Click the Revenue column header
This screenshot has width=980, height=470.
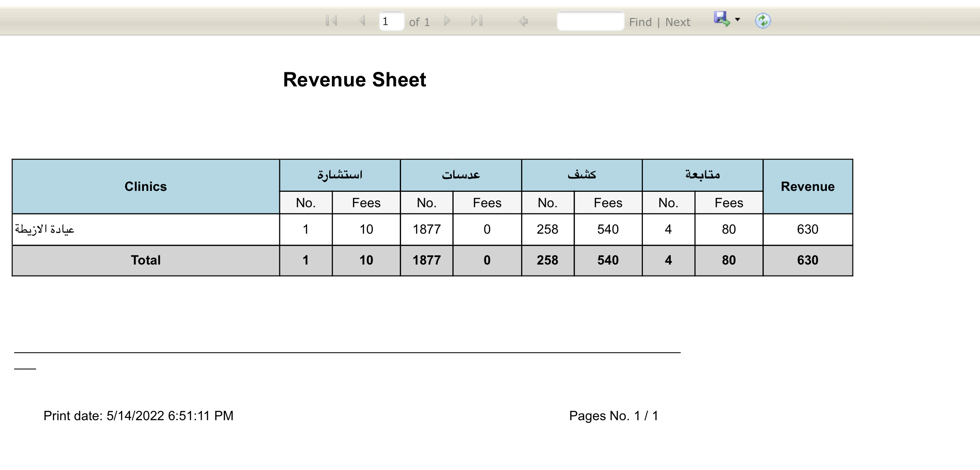pos(807,187)
